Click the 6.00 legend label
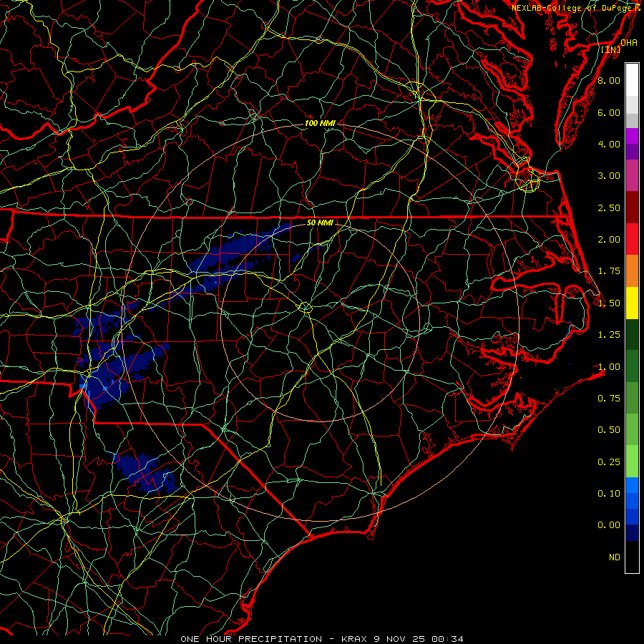Image resolution: width=644 pixels, height=644 pixels. [609, 112]
